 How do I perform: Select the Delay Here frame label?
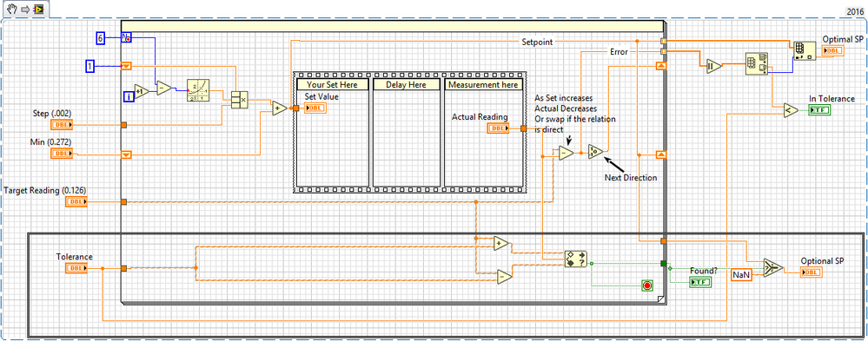407,84
